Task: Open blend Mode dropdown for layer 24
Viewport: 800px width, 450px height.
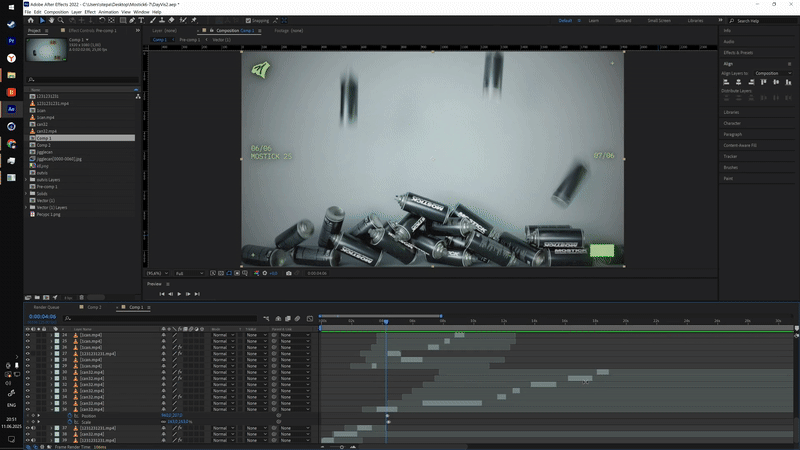Action: [x=223, y=335]
